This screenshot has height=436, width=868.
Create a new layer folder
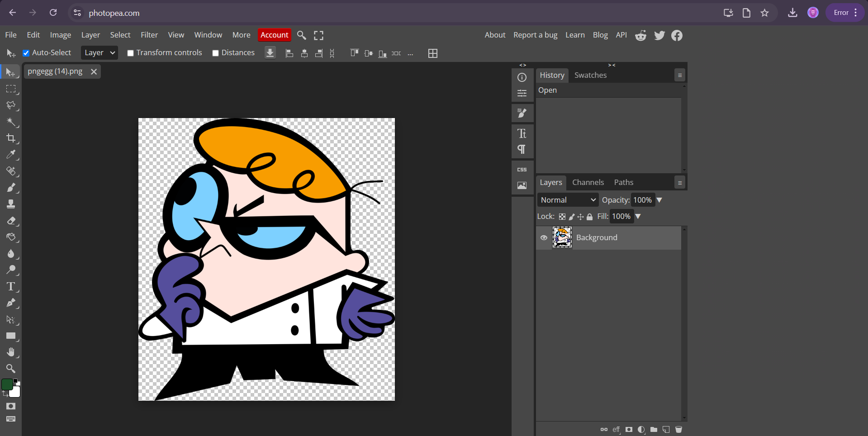[654, 430]
